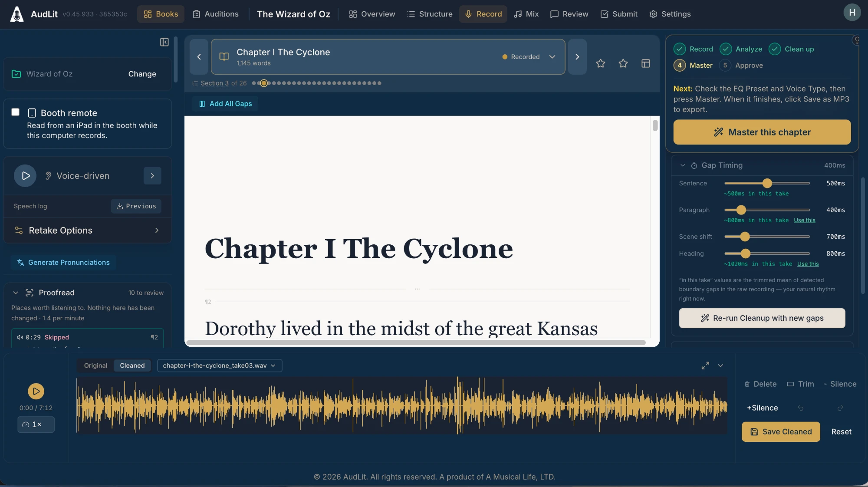868x487 pixels.
Task: Enable the Booth remote checkbox
Action: click(16, 112)
